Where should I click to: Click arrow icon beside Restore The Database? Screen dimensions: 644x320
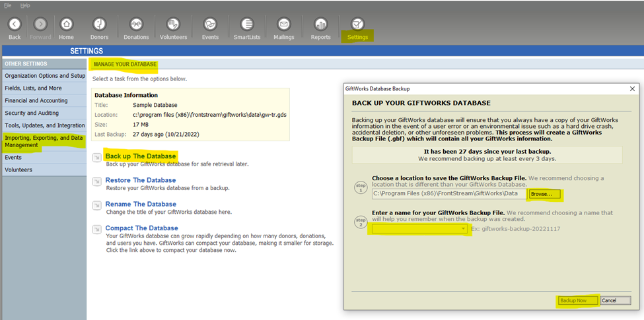point(97,181)
